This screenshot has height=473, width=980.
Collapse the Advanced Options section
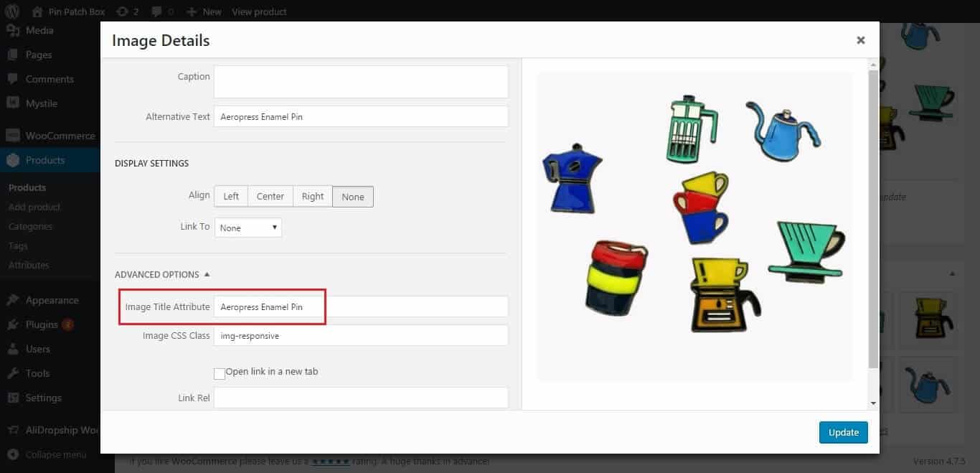coord(207,273)
